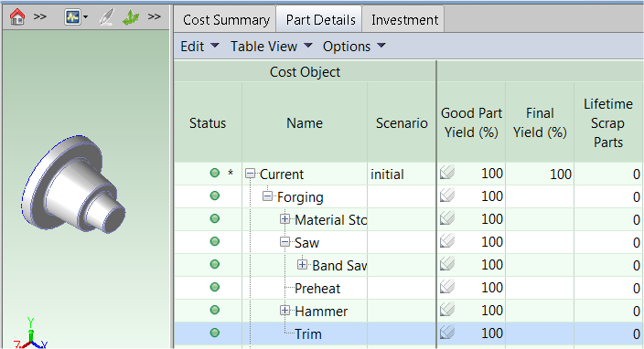Viewport: 644px width, 349px height.
Task: Expand the Band Saw tree node
Action: (302, 265)
